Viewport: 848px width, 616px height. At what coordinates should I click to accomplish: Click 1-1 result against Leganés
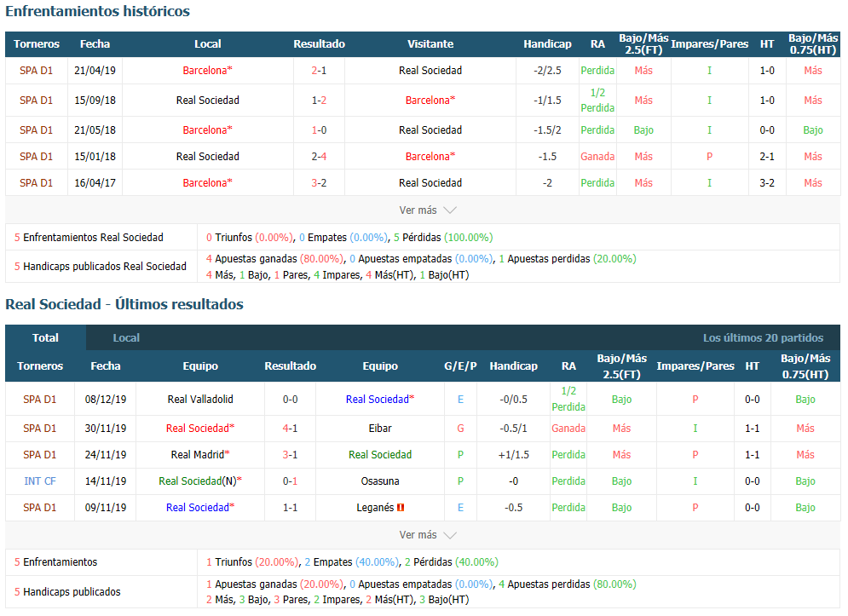coord(291,508)
